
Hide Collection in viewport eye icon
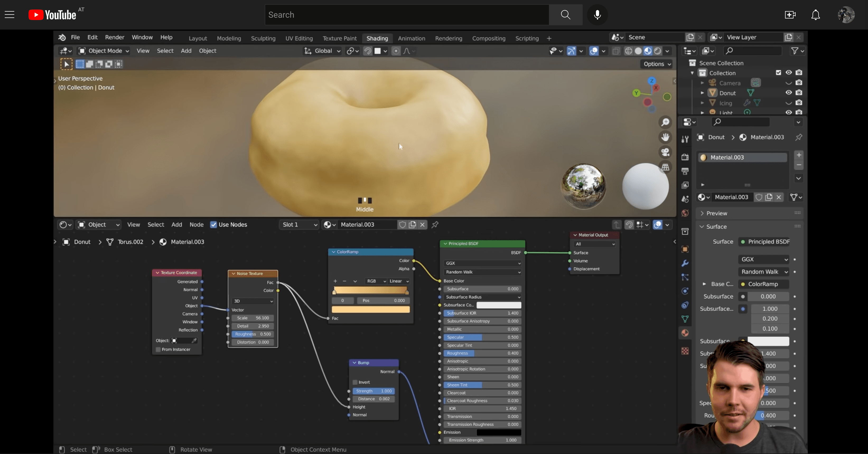788,72
